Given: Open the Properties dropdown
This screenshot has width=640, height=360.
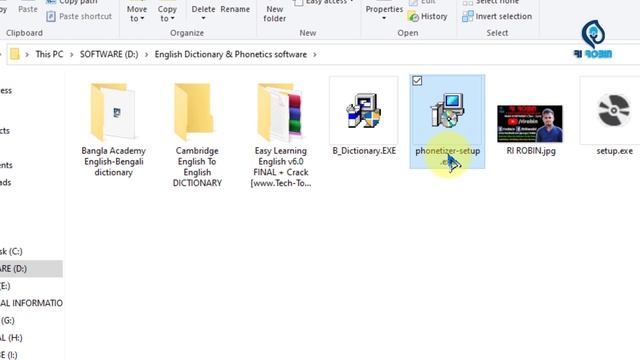Looking at the screenshot, I should pyautogui.click(x=384, y=12).
